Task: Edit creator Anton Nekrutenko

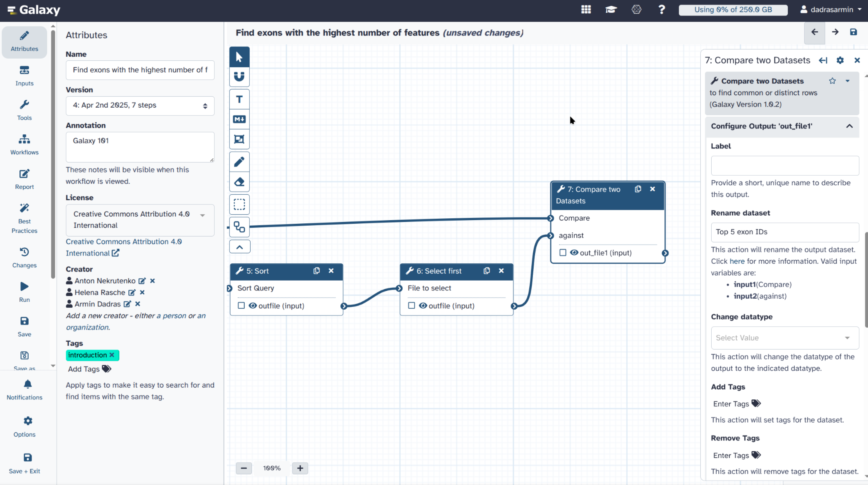Action: coord(142,281)
